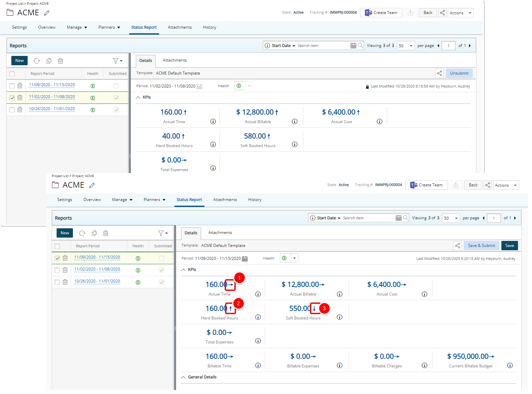Show Actual Cost info in the front window
This screenshot has height=394, width=532.
coord(424,294)
